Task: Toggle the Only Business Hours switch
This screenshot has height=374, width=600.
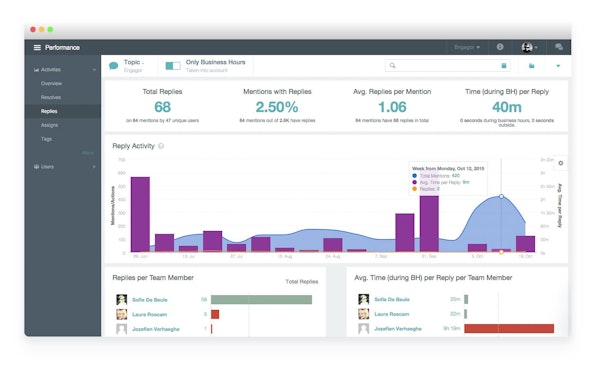Action: 173,66
